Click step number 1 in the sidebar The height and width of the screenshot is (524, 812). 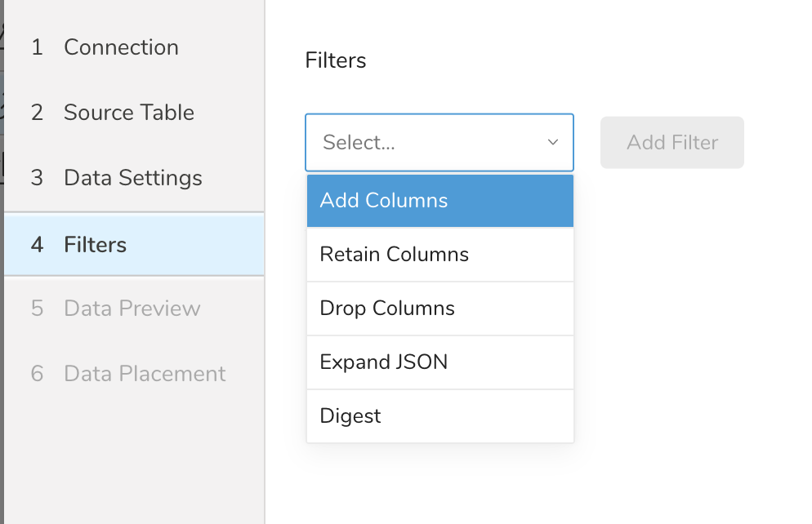(37, 47)
